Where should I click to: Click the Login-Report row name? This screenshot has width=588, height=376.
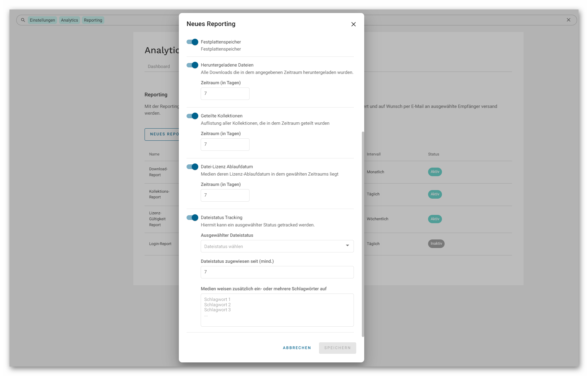[160, 244]
